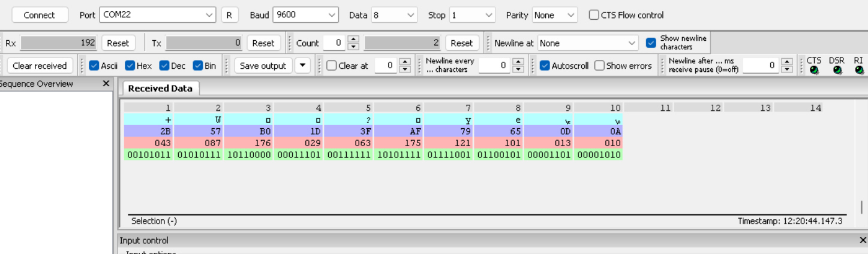
Task: Click the RI indicator LED
Action: point(859,70)
